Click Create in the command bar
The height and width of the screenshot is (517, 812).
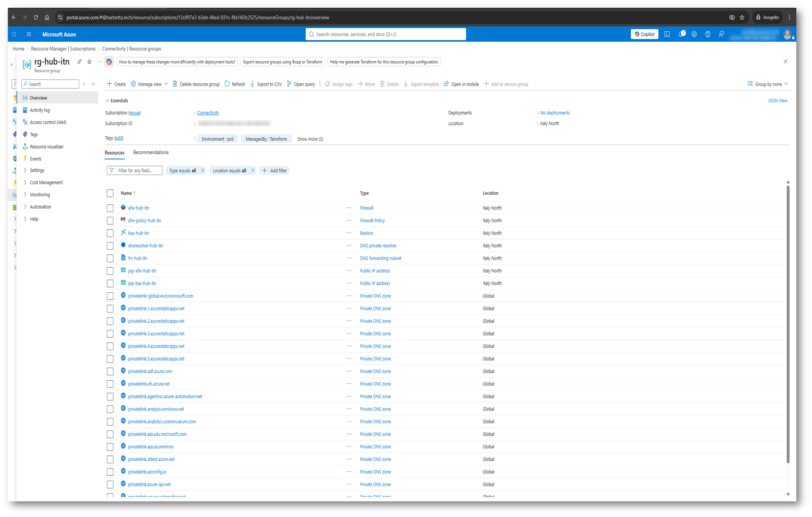[116, 84]
